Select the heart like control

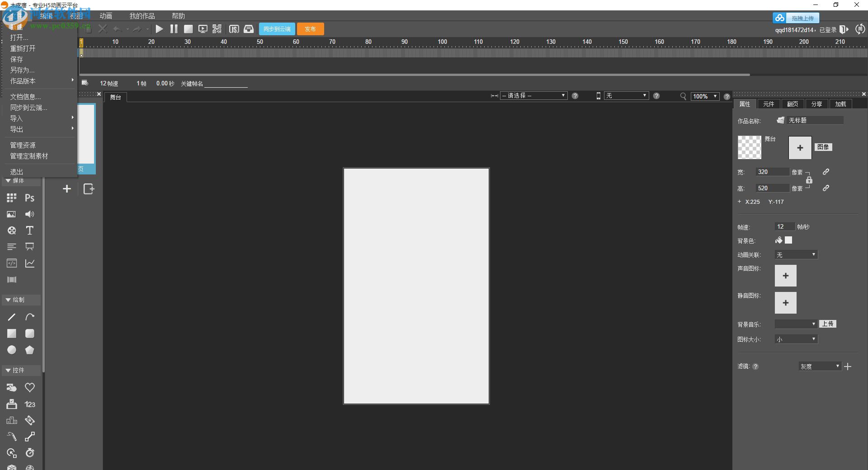point(30,388)
